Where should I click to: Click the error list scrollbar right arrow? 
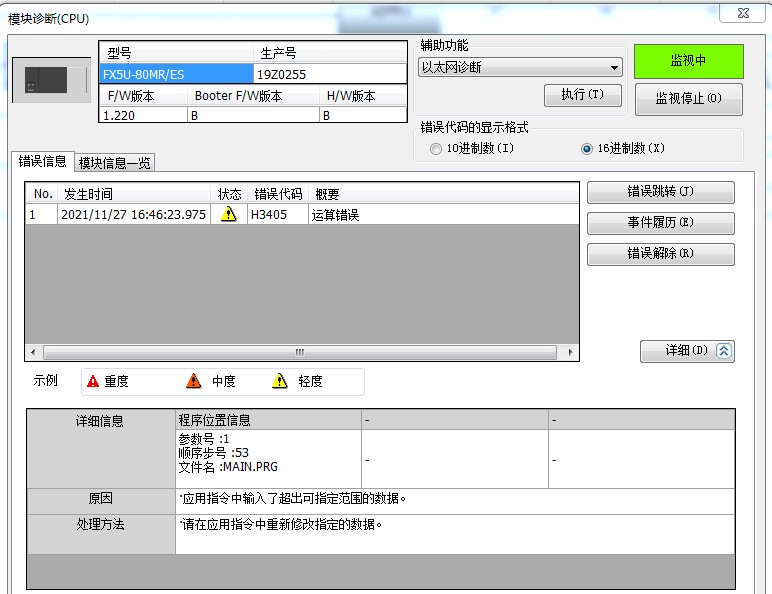pyautogui.click(x=571, y=353)
